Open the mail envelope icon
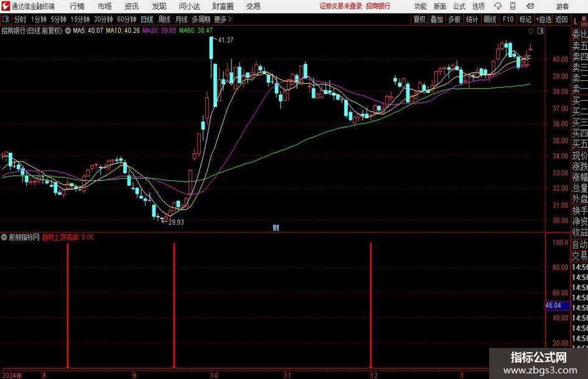The height and width of the screenshot is (379, 588). coord(530,6)
